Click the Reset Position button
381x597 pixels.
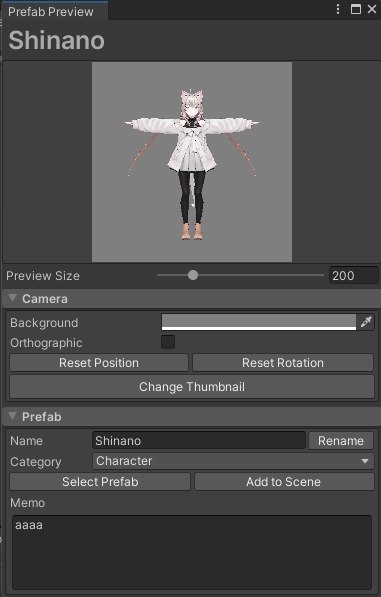click(99, 363)
